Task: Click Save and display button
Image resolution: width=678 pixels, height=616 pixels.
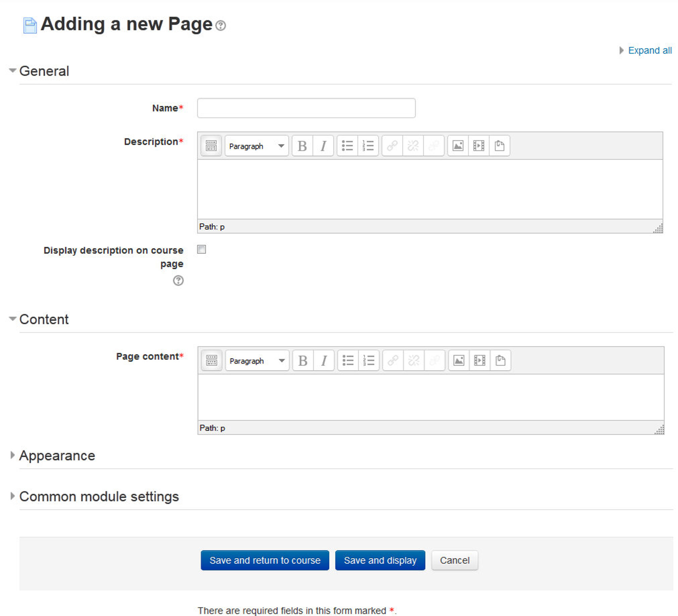Action: pos(380,560)
